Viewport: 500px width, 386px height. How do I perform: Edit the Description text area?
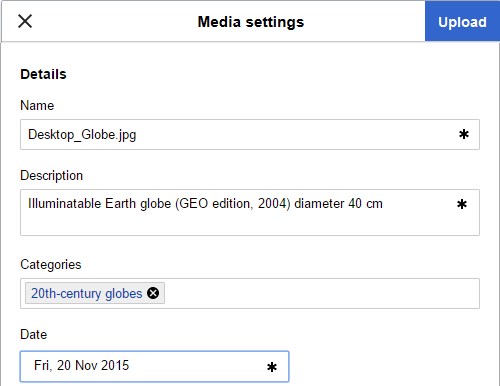point(250,212)
